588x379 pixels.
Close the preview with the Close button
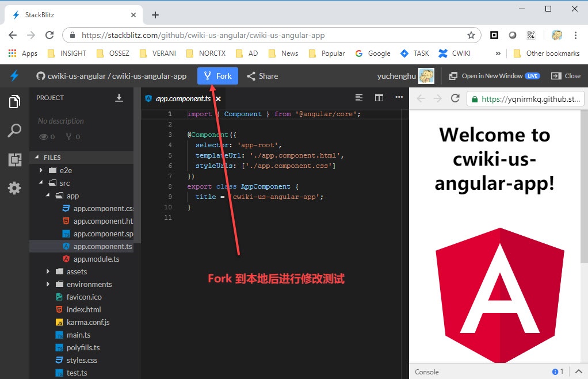(x=566, y=76)
